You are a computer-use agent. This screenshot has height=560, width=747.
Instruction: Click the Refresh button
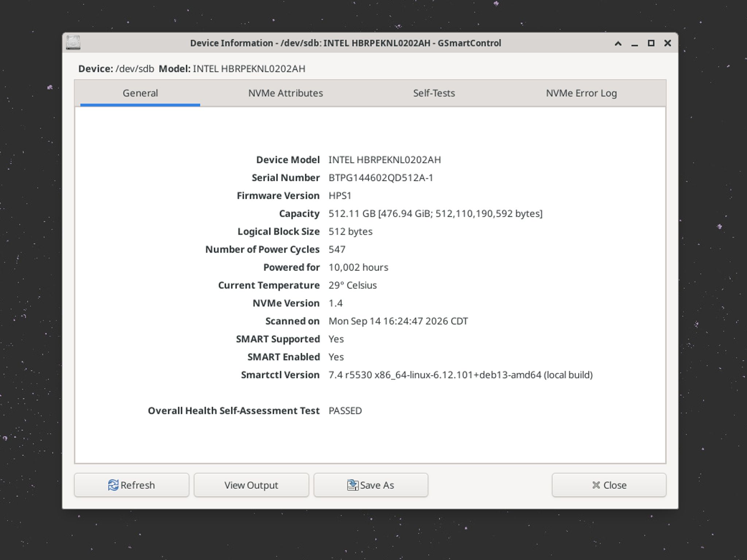pyautogui.click(x=132, y=485)
